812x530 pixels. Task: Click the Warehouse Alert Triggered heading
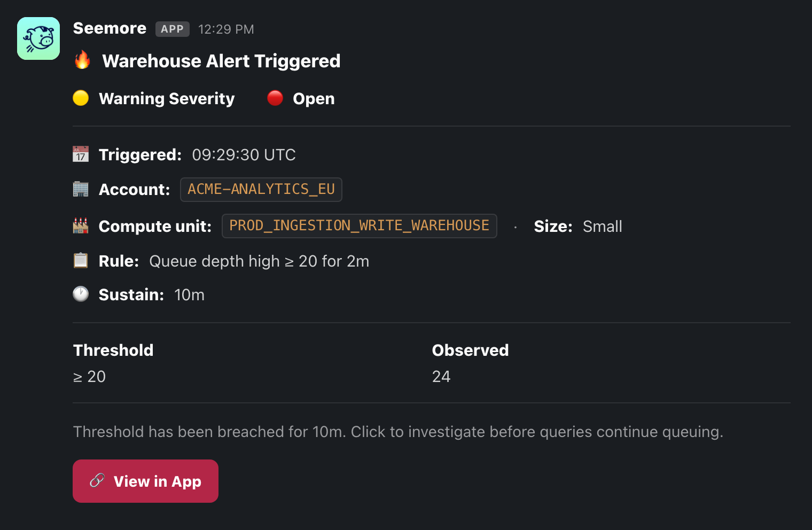pyautogui.click(x=221, y=61)
